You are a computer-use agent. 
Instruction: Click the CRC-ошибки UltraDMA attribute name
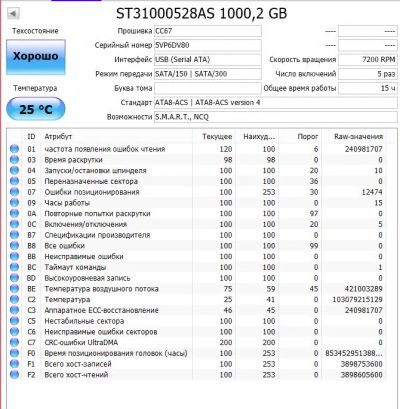tap(81, 342)
